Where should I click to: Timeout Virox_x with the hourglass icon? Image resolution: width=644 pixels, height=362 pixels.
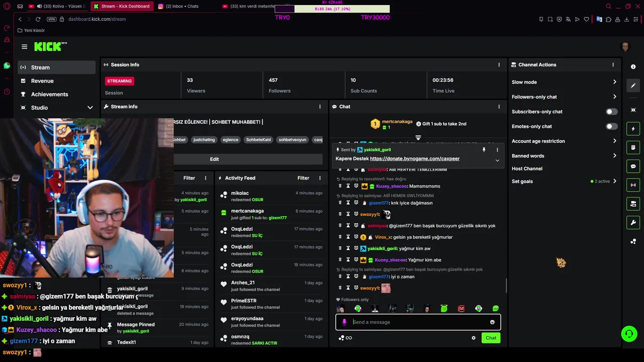coord(348,237)
